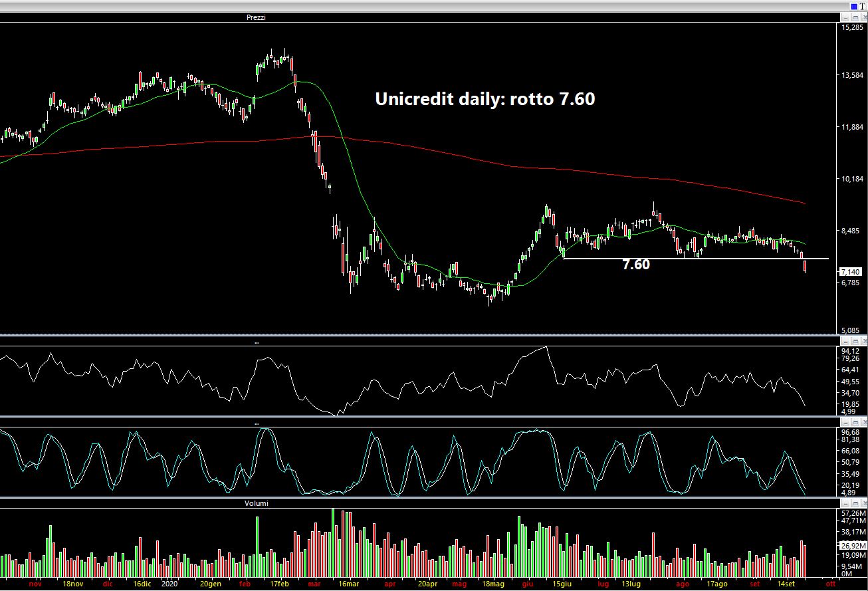This screenshot has height=591, width=868.
Task: Click the '20apr' date label
Action: (427, 584)
